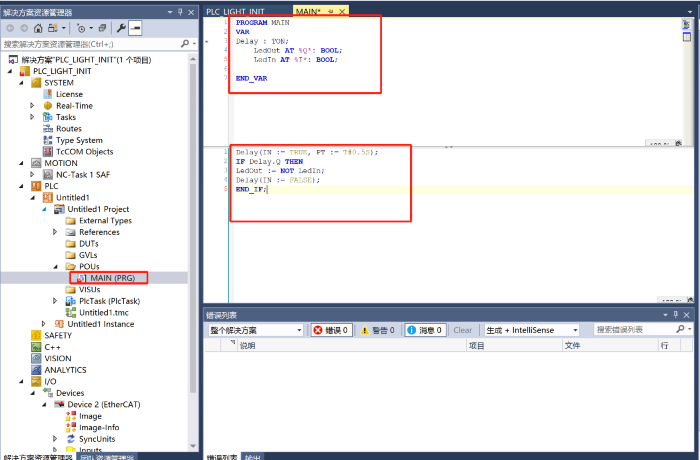The width and height of the screenshot is (700, 460).
Task: Select the Image-Info node
Action: (x=99, y=427)
